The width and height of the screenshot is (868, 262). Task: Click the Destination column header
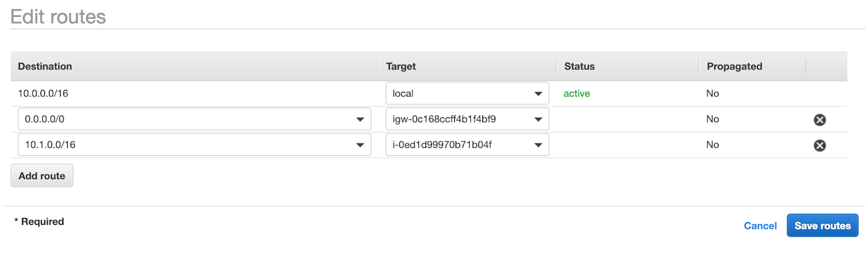click(45, 66)
